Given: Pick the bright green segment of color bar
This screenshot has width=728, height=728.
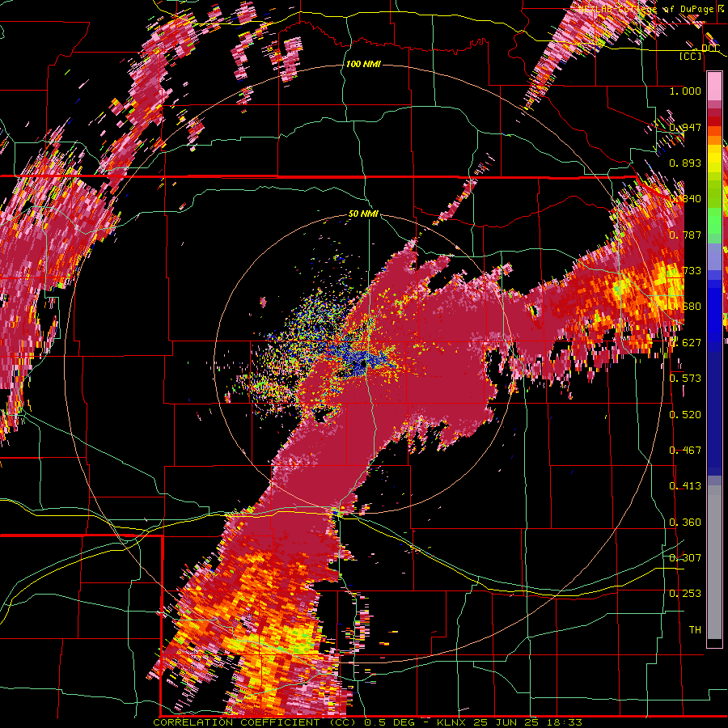Looking at the screenshot, I should pyautogui.click(x=714, y=221).
